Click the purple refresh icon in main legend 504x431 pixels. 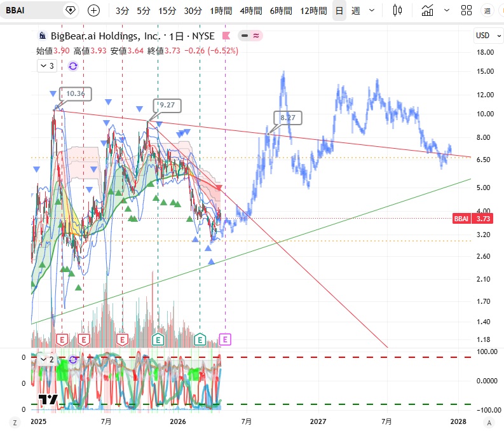pos(73,66)
